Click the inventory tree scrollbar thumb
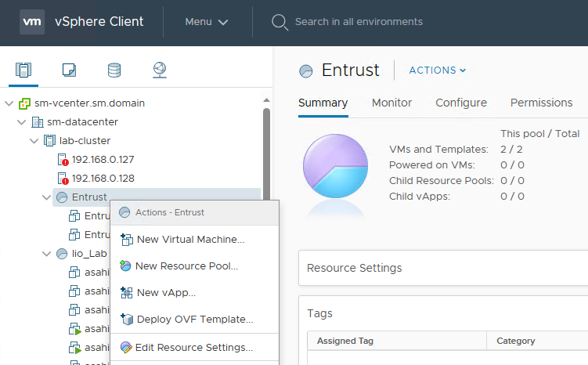Viewport: 588px width, 365px height. tap(267, 154)
